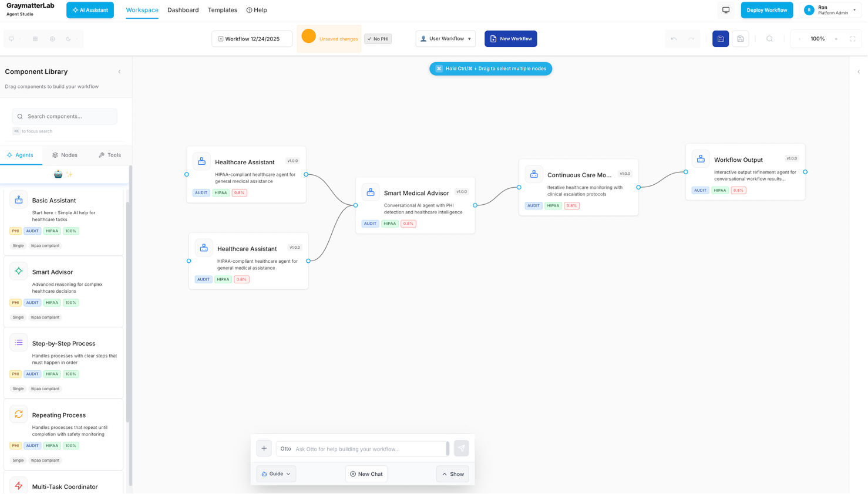This screenshot has width=868, height=494.
Task: Click the Unsaved changes indicator
Action: [330, 38]
